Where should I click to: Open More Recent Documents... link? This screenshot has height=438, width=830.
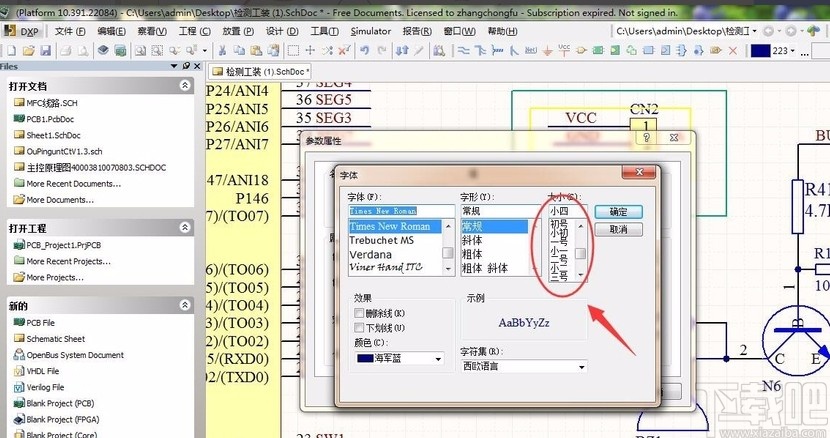tap(74, 184)
